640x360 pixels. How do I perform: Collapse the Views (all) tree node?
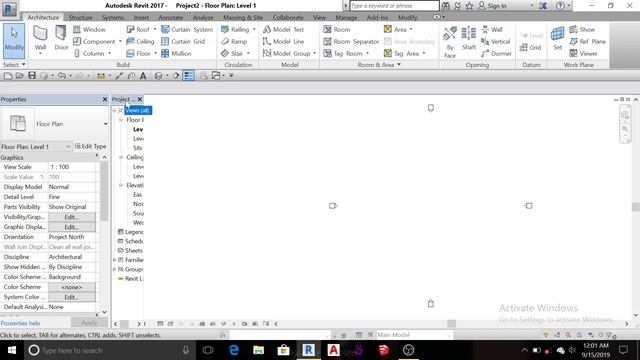tap(114, 110)
